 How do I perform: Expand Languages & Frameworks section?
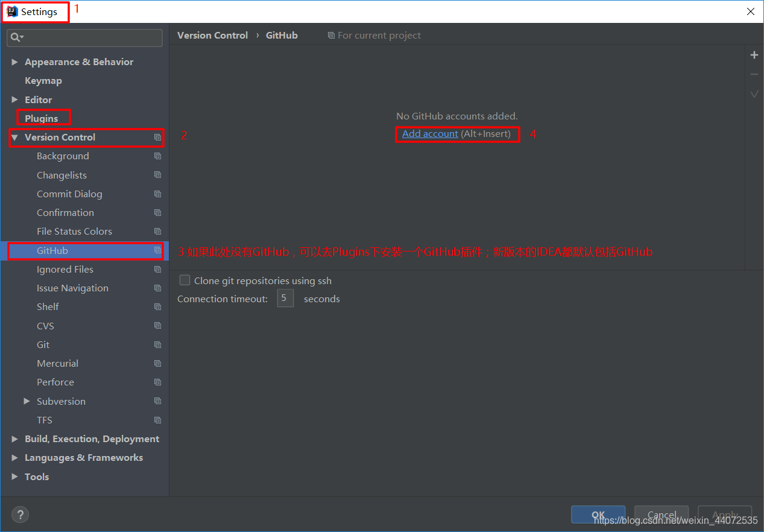tap(14, 458)
